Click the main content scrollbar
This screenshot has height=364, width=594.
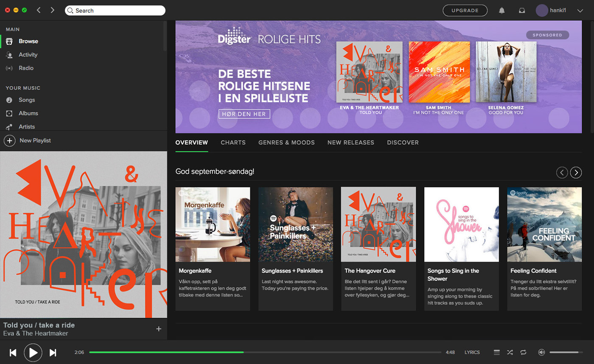pyautogui.click(x=592, y=76)
